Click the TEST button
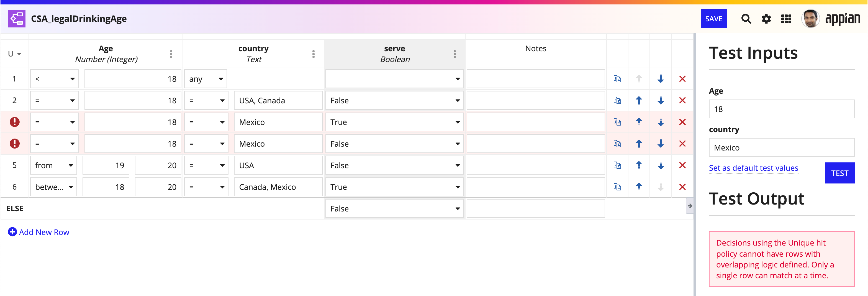868x296 pixels. pos(839,173)
